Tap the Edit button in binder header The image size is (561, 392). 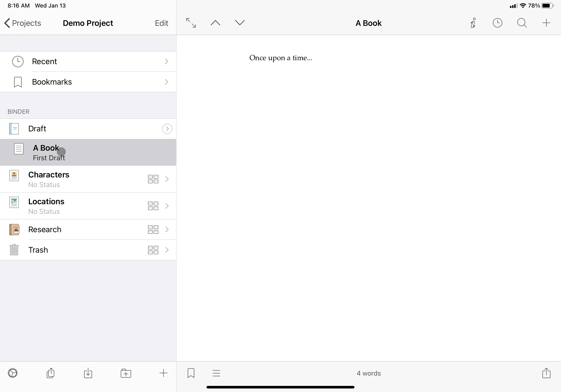coord(161,23)
